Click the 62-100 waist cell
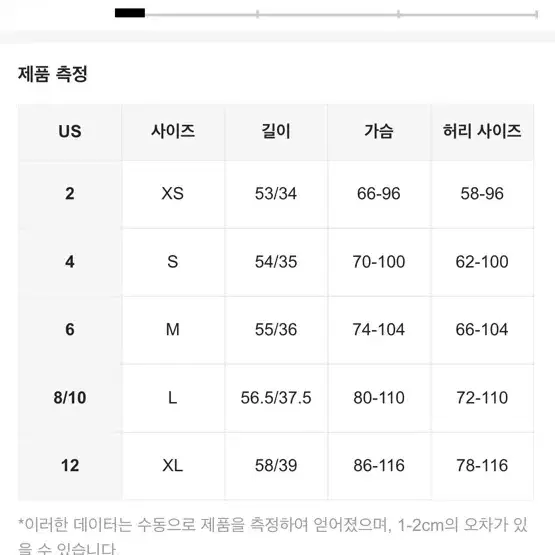 click(482, 262)
